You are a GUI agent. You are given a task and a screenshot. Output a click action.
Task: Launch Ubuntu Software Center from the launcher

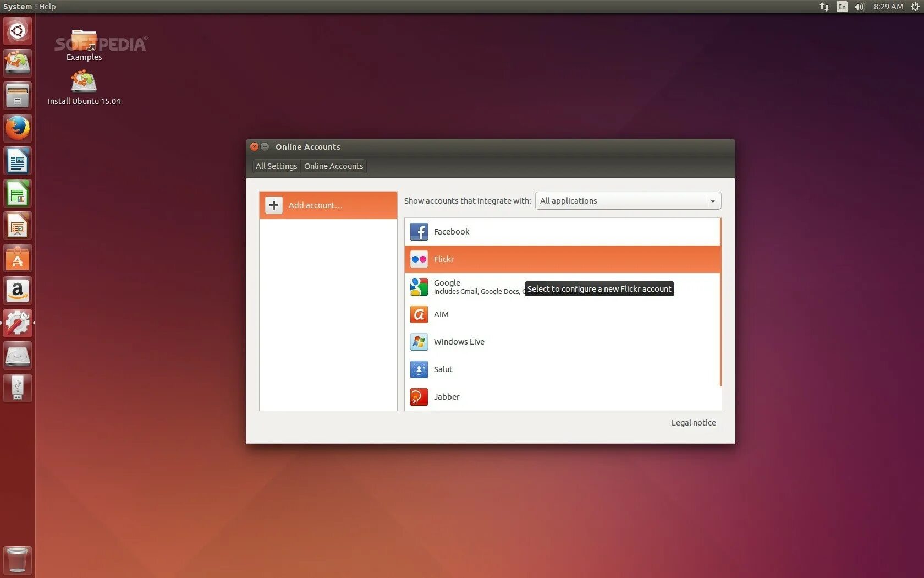point(17,258)
